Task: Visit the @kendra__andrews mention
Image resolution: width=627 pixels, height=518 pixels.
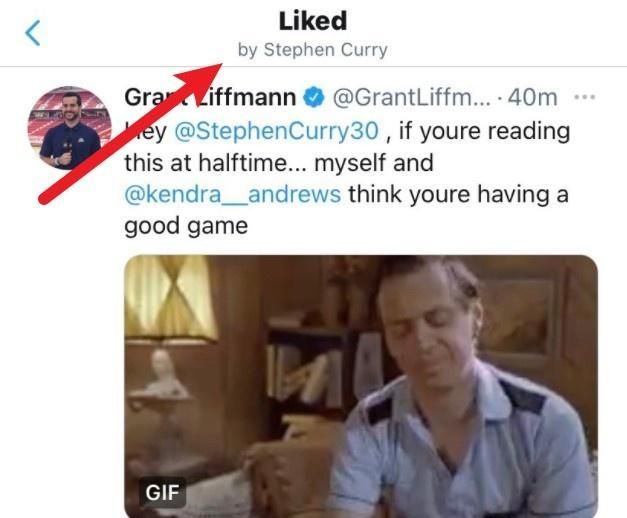Action: tap(234, 194)
